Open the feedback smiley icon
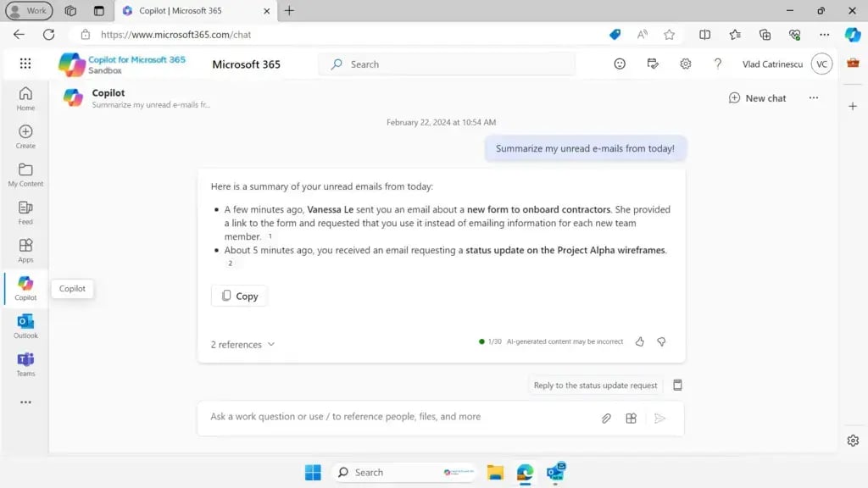Viewport: 868px width, 488px height. (x=620, y=64)
